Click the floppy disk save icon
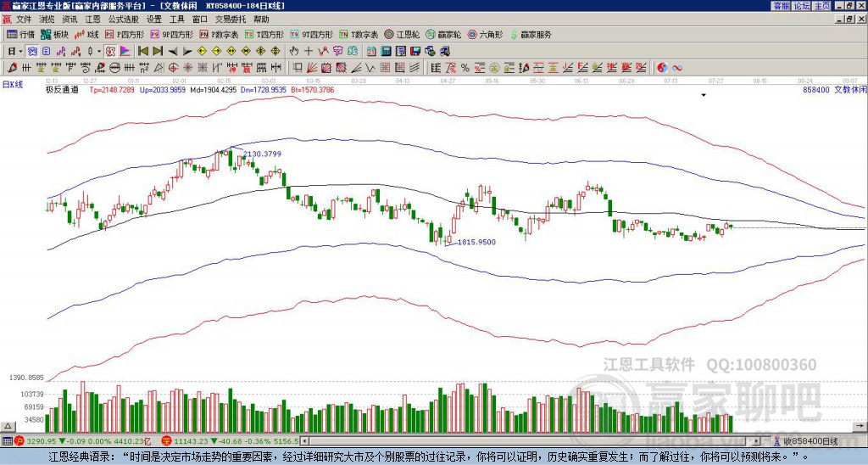The image size is (868, 465). 415,51
